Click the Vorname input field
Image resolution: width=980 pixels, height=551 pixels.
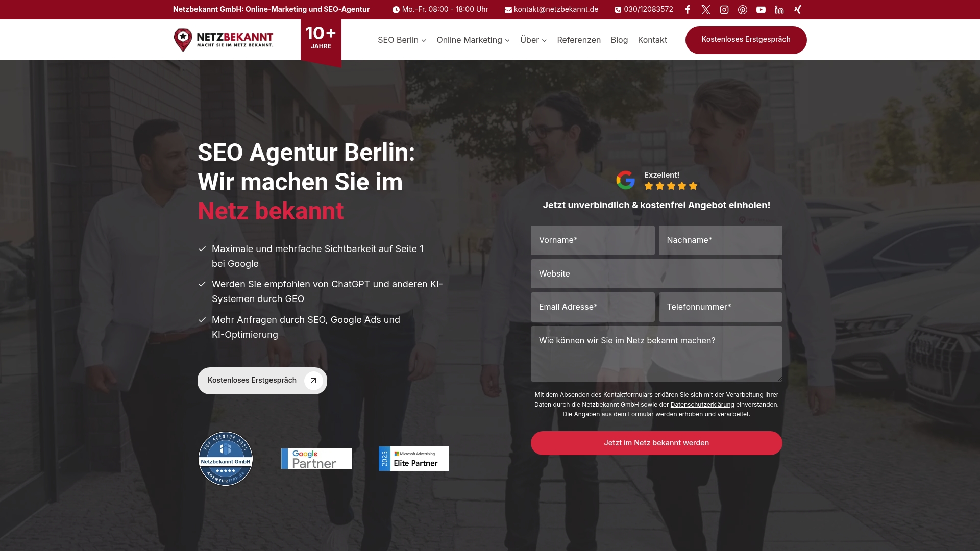592,240
